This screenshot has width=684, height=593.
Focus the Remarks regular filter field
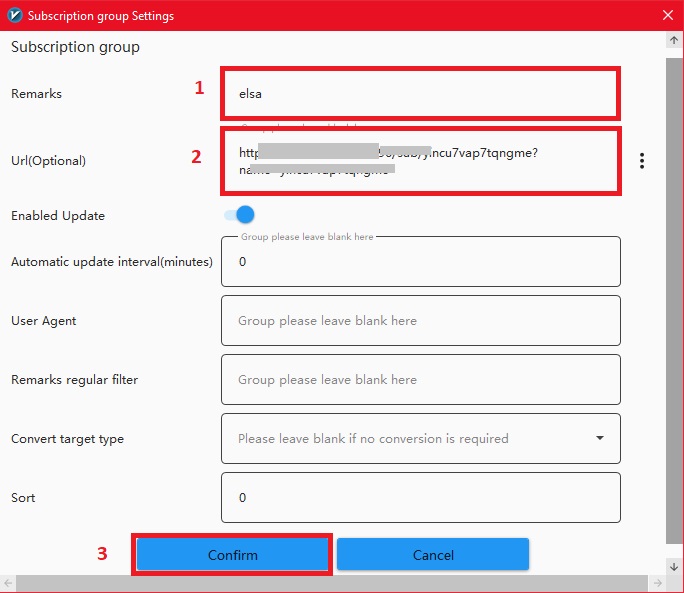[x=420, y=380]
